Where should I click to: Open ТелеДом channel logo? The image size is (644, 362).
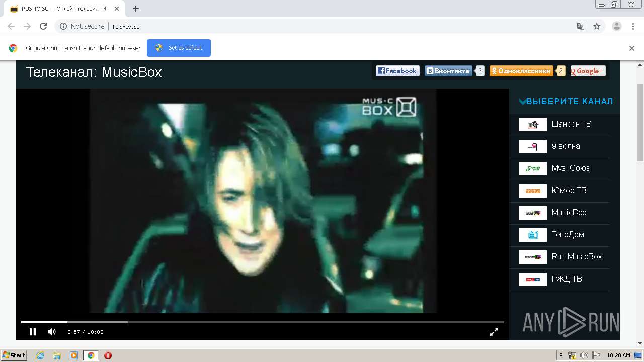533,235
